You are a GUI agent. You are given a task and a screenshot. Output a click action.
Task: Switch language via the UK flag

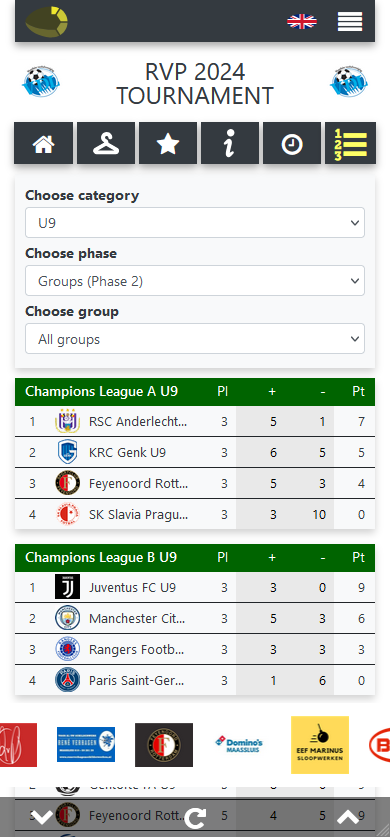point(302,21)
